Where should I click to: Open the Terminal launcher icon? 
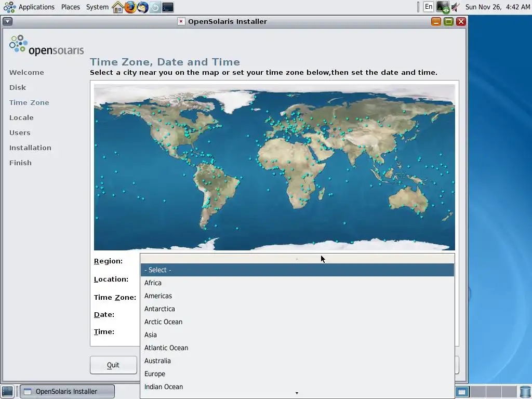(x=168, y=7)
